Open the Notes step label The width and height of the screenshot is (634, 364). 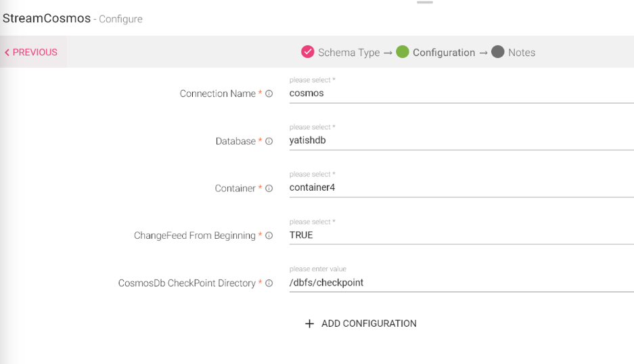click(x=522, y=53)
